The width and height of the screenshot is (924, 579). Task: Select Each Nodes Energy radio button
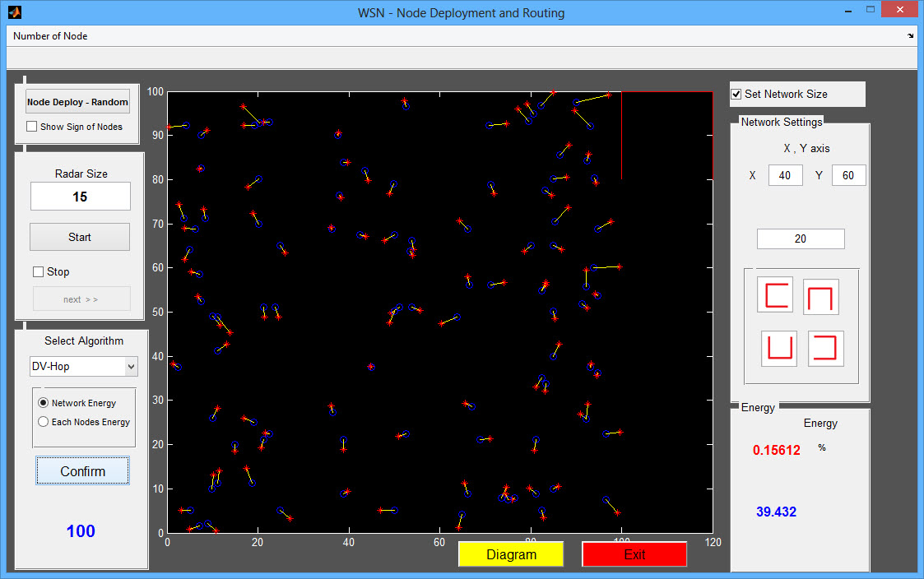43,422
